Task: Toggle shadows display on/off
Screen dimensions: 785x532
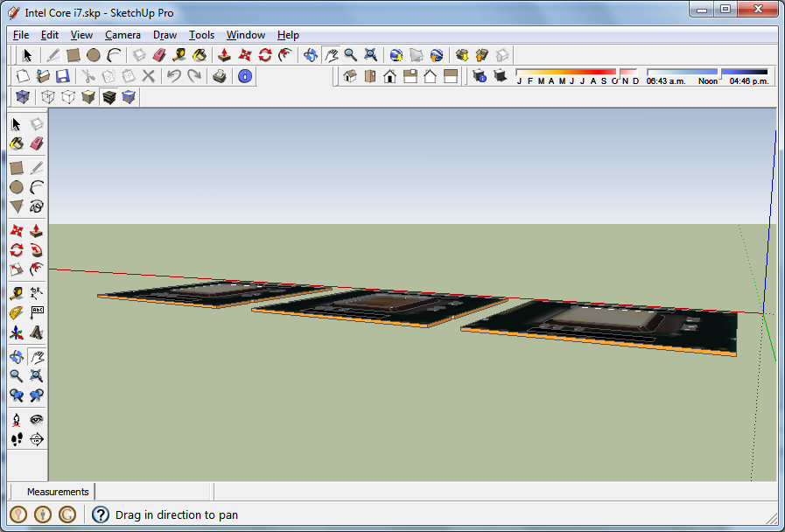Action: [x=500, y=76]
